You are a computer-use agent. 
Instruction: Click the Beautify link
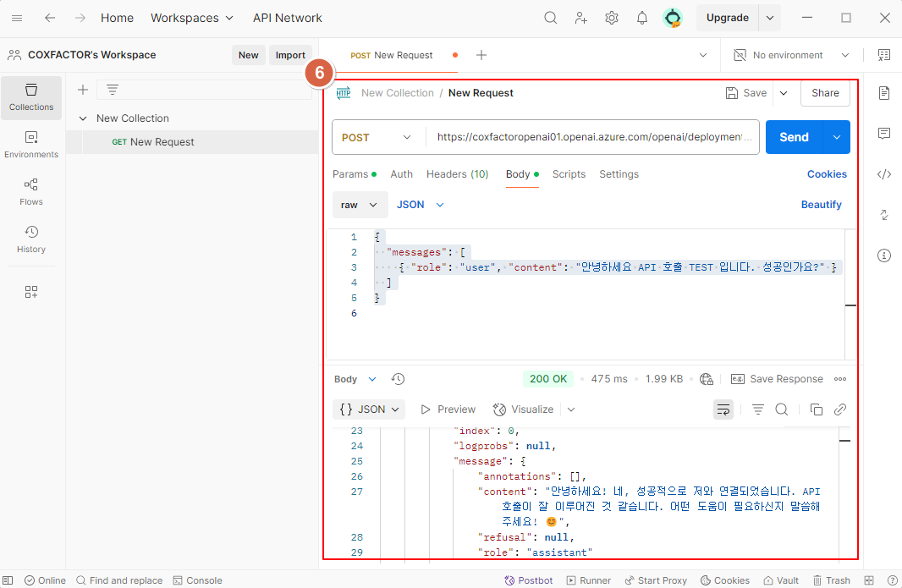[822, 205]
